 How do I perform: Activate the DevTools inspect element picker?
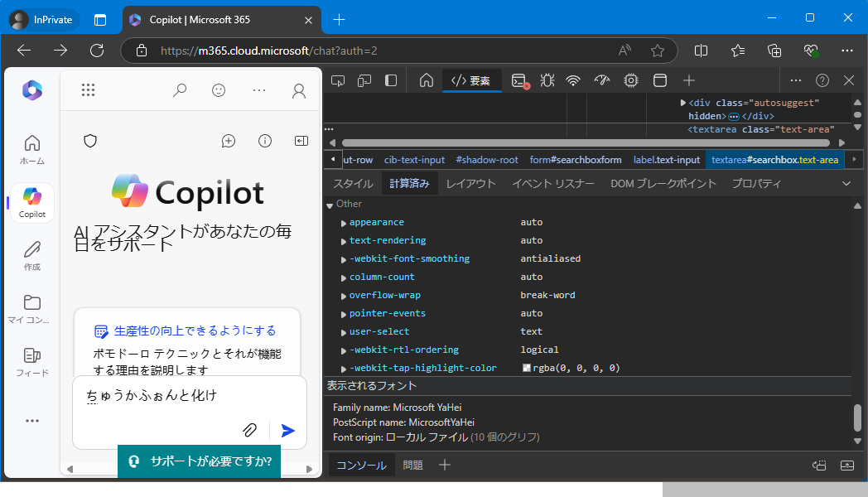point(338,81)
